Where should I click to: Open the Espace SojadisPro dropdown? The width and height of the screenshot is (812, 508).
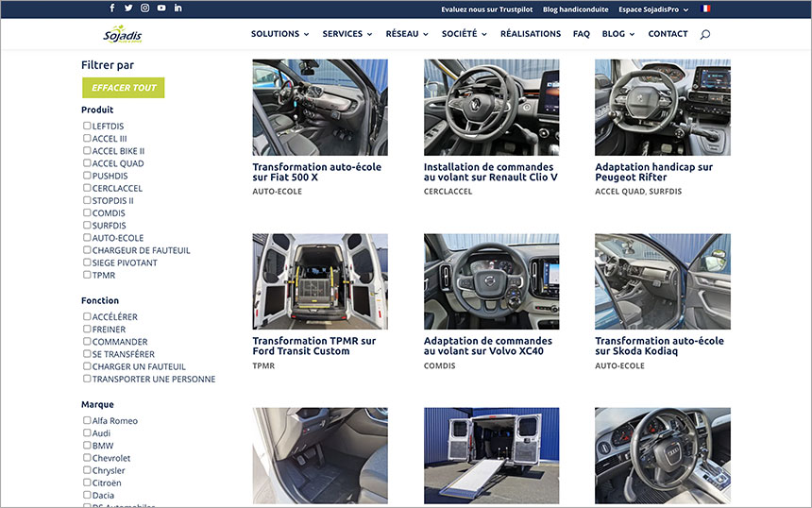coord(653,9)
